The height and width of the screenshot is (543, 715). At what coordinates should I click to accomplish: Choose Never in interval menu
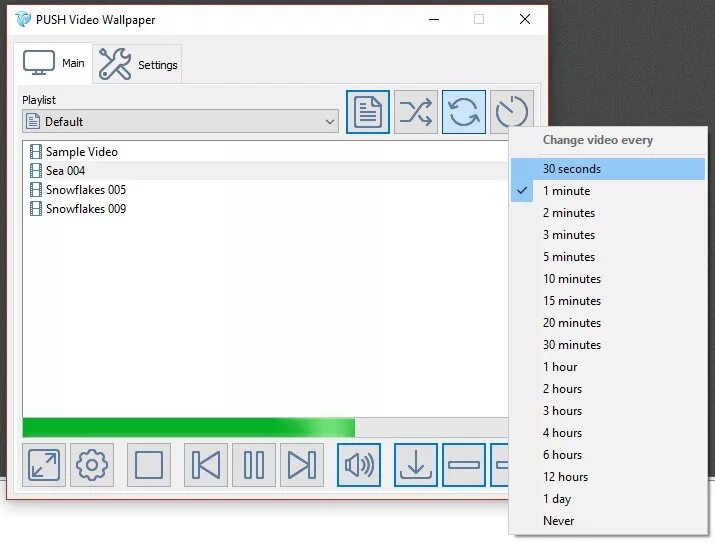608,521
